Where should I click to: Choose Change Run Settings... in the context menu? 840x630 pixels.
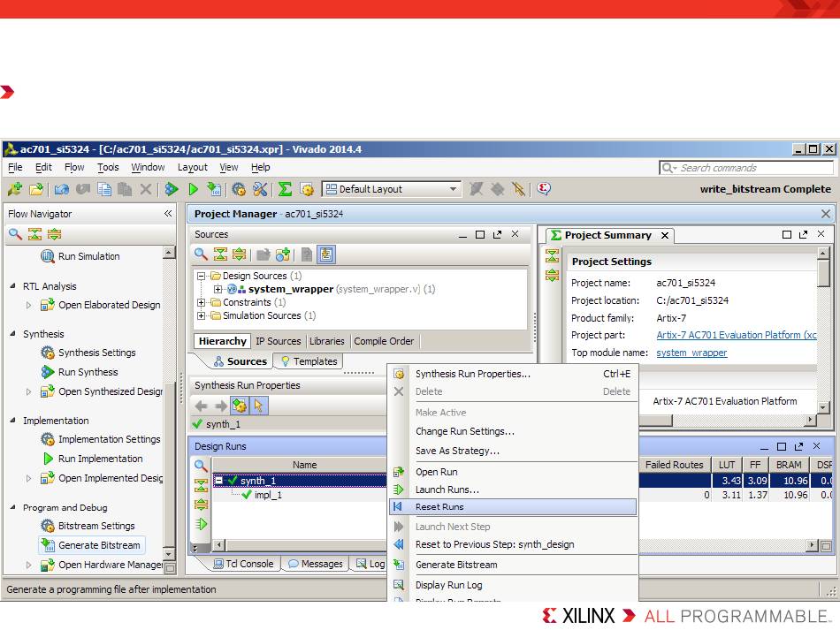pyautogui.click(x=513, y=431)
